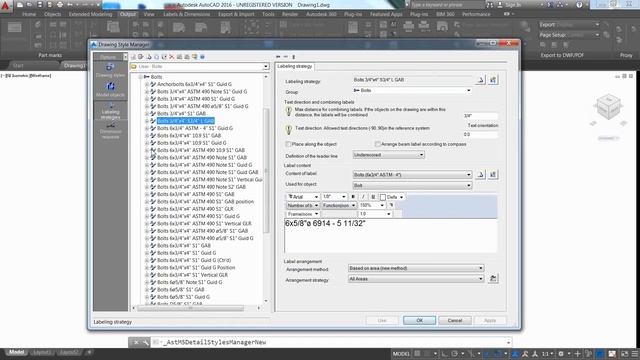Image resolution: width=640 pixels, height=360 pixels.
Task: Click the table icon beside Labeling strategy name
Action: [x=493, y=80]
